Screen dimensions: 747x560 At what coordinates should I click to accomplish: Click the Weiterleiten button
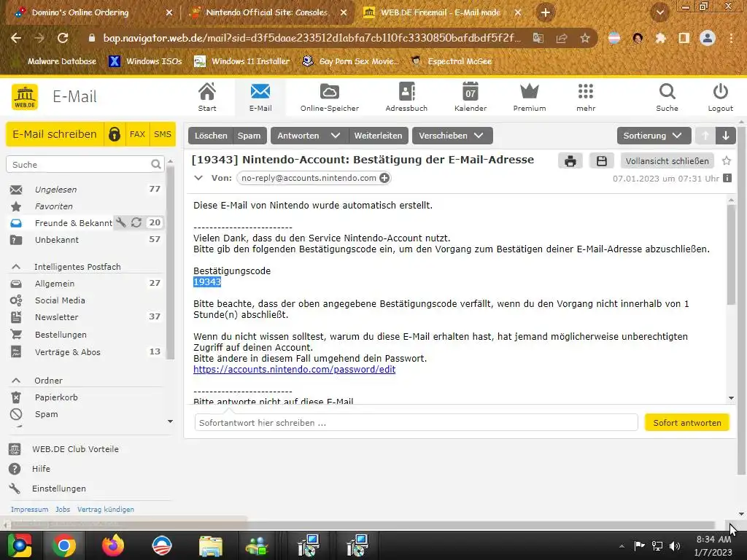coord(379,136)
